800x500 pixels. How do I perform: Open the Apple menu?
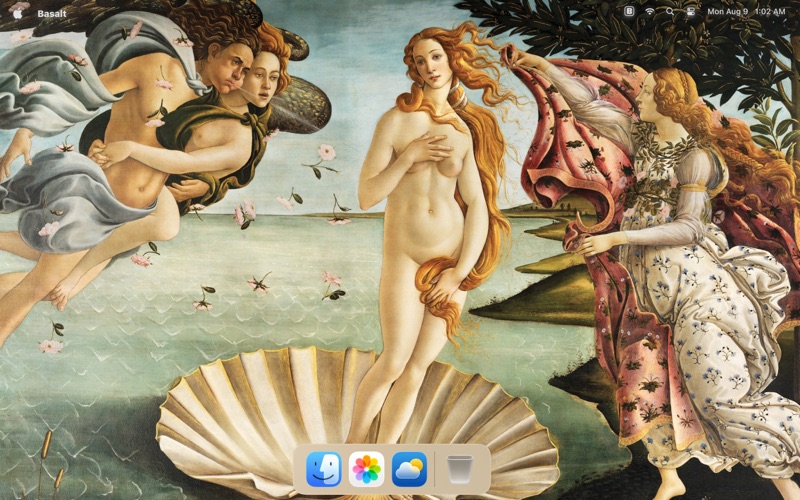(18, 13)
